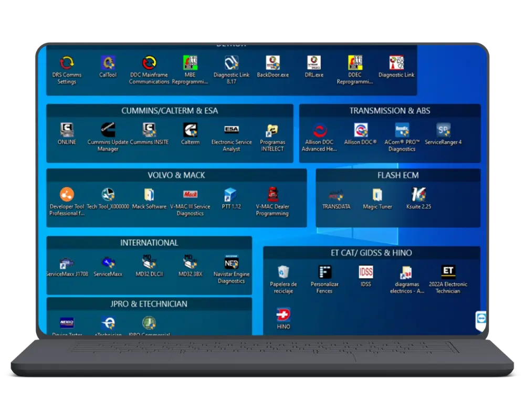The image size is (525, 420).
Task: Open the Cummins INSITE desktop icon
Action: coord(149,130)
